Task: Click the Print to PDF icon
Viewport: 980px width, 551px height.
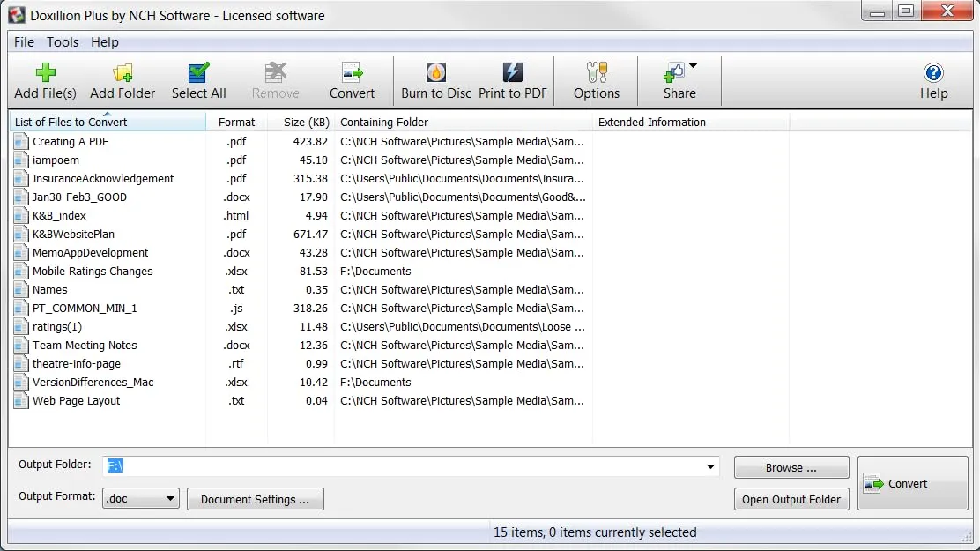Action: (x=512, y=73)
